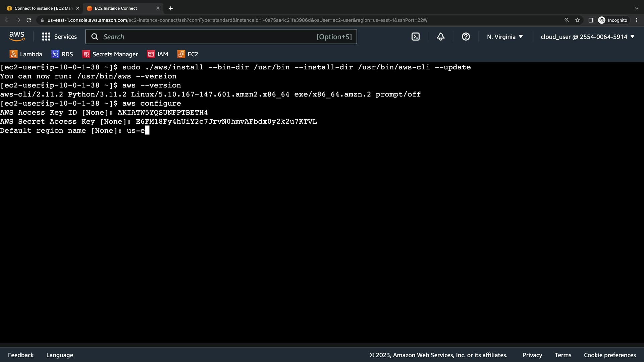
Task: Open Cookie preferences
Action: [609, 355]
